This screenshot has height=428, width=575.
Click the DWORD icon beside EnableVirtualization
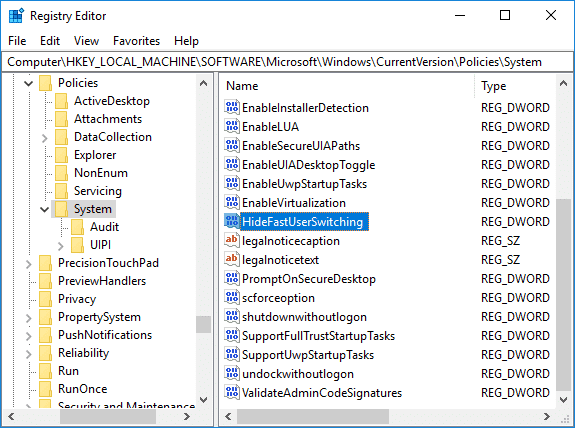tap(231, 203)
